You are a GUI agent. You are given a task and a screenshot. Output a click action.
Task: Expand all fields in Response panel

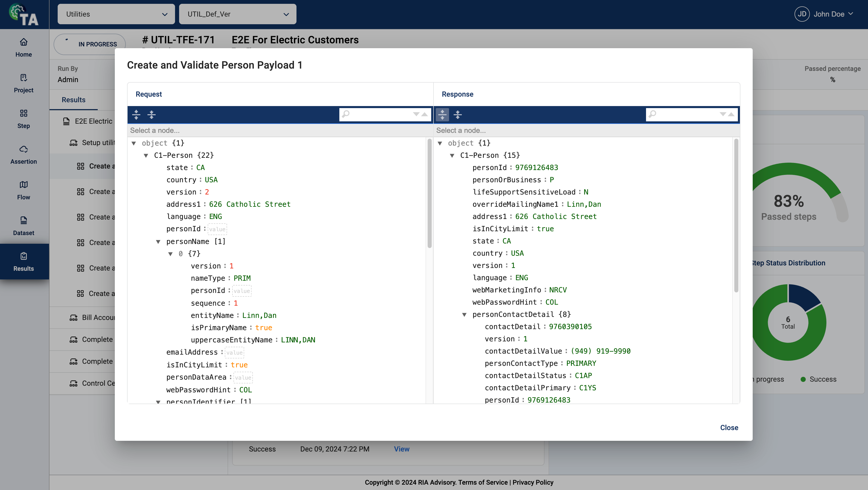click(x=442, y=114)
